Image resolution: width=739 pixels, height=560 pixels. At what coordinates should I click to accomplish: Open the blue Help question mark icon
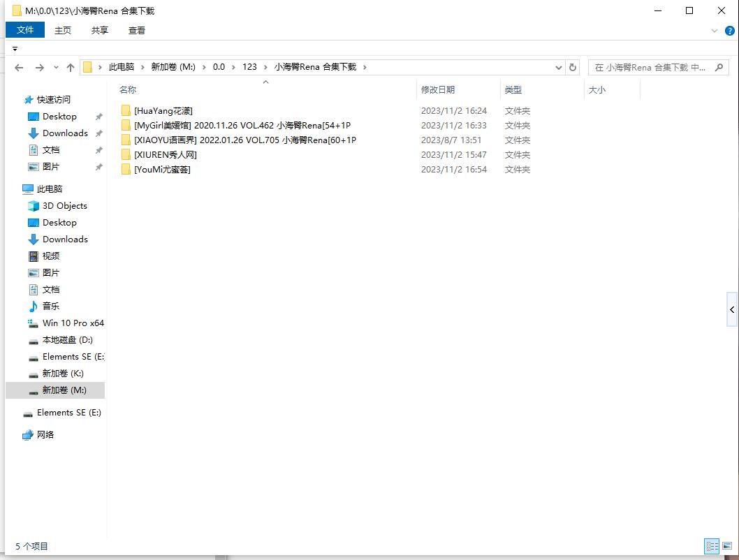pos(730,31)
